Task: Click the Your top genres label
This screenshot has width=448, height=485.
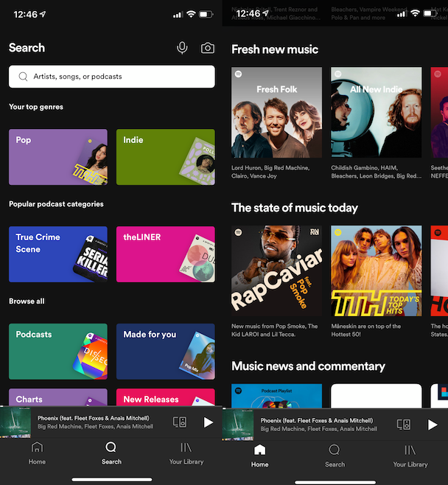Action: point(36,107)
